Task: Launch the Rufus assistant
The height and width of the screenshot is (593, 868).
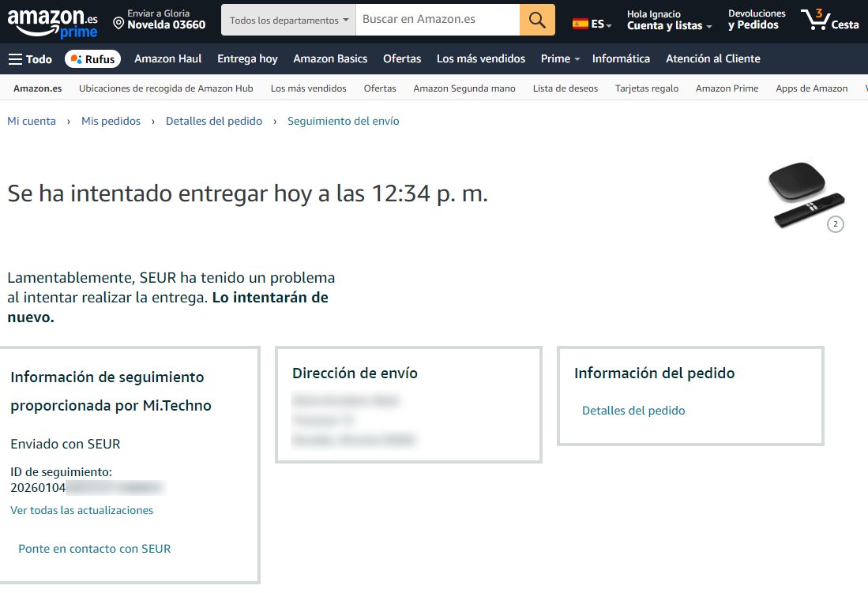Action: (x=93, y=59)
